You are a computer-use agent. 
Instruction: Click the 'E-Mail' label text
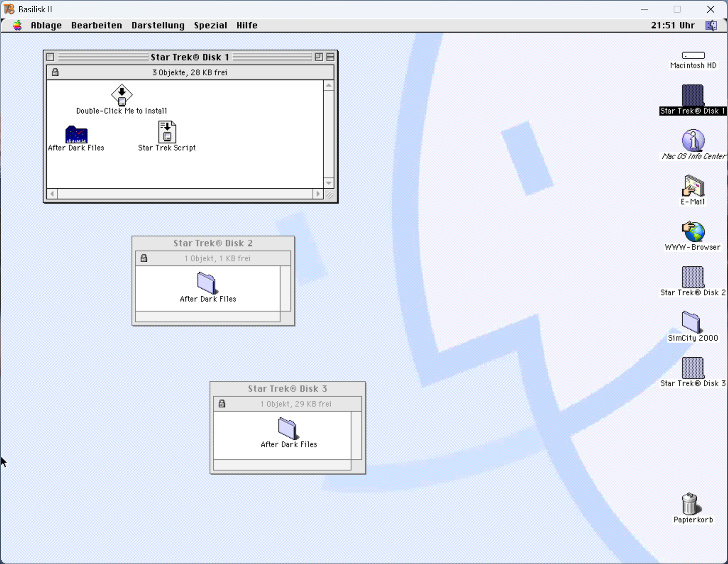coord(693,202)
